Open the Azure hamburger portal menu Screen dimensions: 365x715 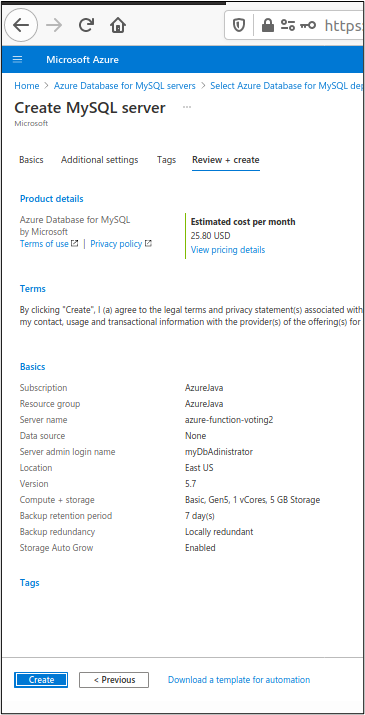coord(17,59)
